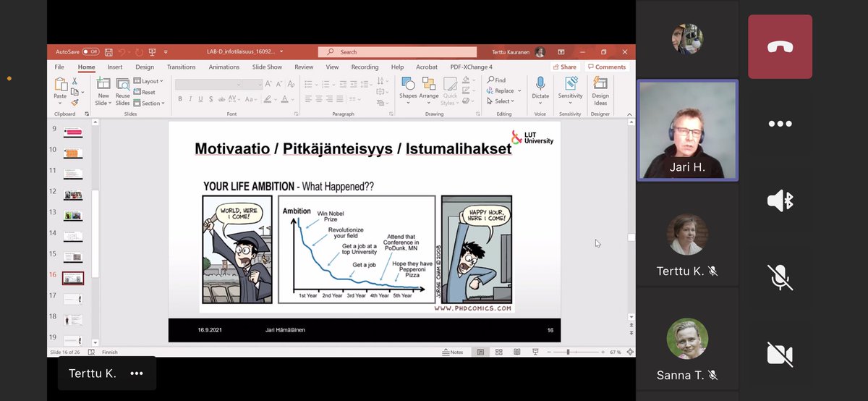Open the Transitions tab

click(181, 67)
